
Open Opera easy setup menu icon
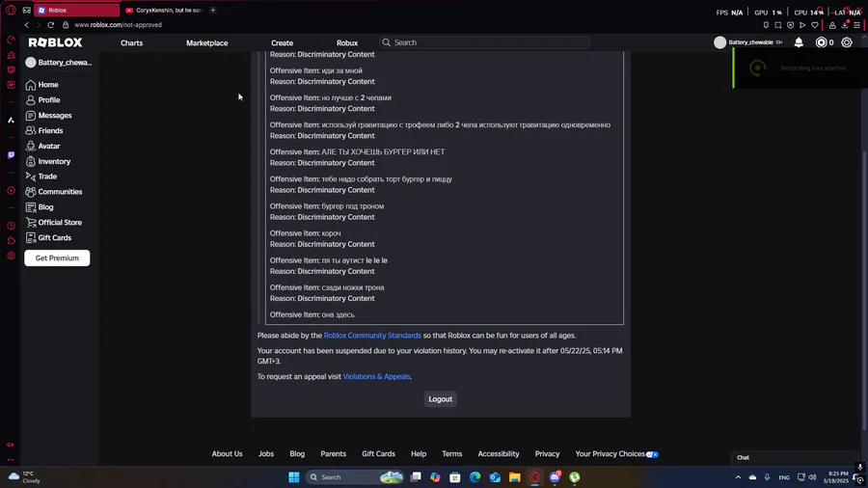pos(857,25)
